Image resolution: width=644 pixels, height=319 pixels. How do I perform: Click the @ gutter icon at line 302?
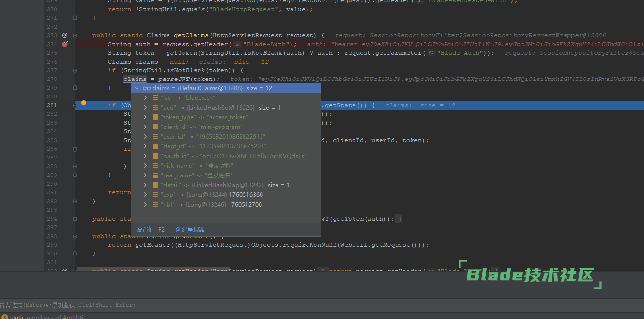click(x=65, y=271)
